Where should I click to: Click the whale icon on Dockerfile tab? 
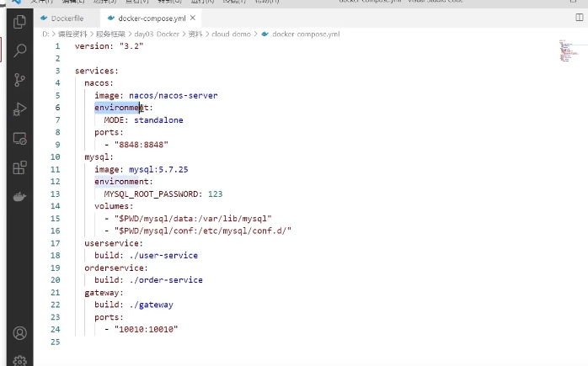pos(44,18)
